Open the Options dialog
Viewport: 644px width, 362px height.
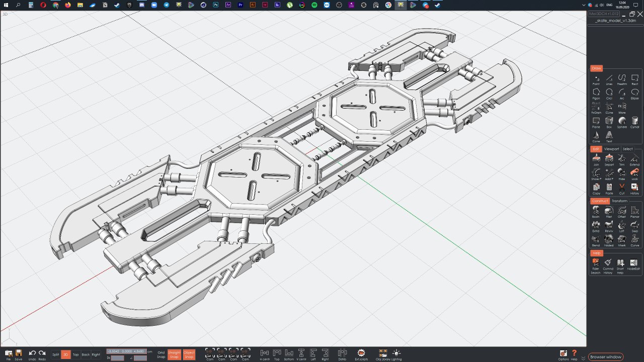click(x=563, y=355)
